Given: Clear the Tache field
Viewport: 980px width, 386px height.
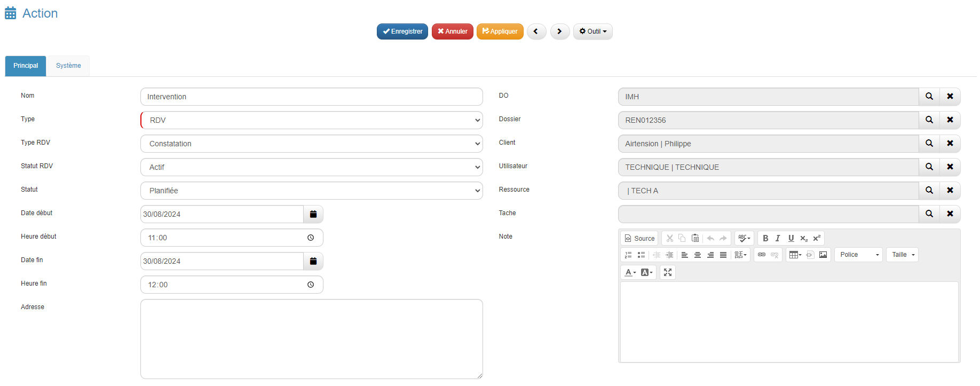Looking at the screenshot, I should tap(950, 214).
